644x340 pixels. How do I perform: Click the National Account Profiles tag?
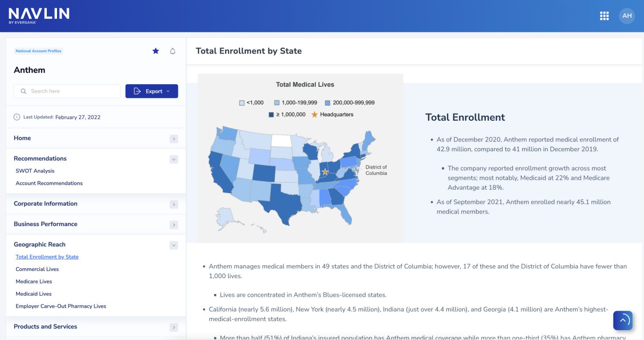(38, 51)
